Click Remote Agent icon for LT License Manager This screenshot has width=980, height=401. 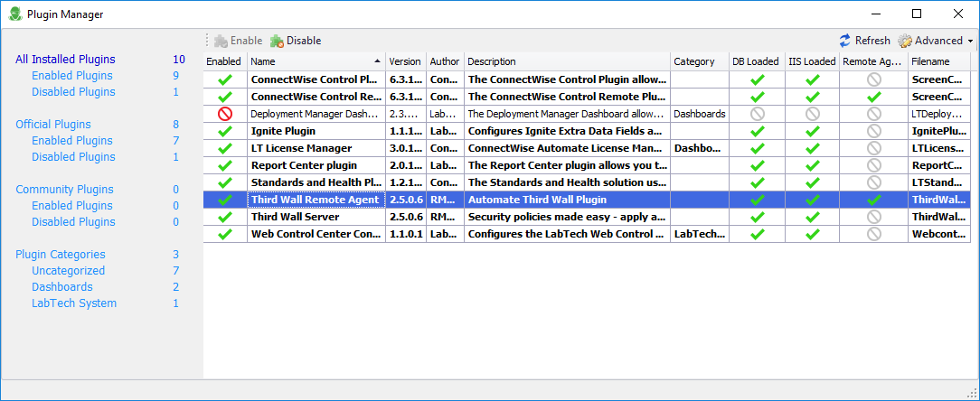click(874, 148)
